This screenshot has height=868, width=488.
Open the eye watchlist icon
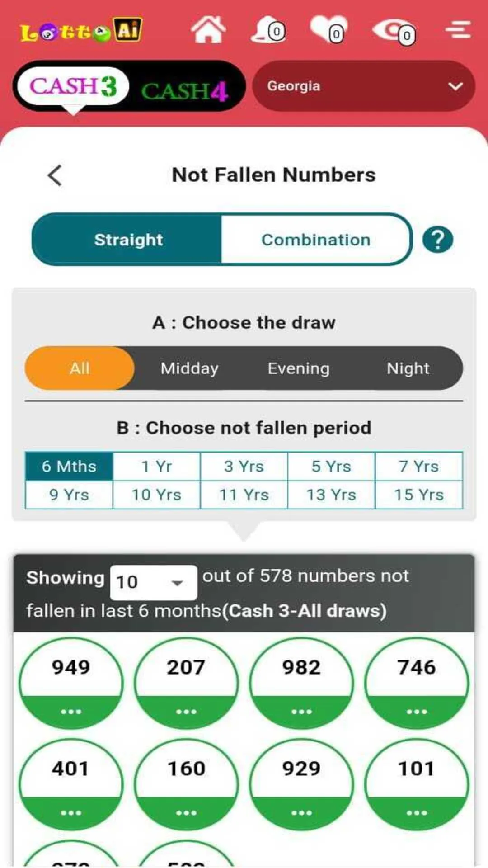point(393,32)
